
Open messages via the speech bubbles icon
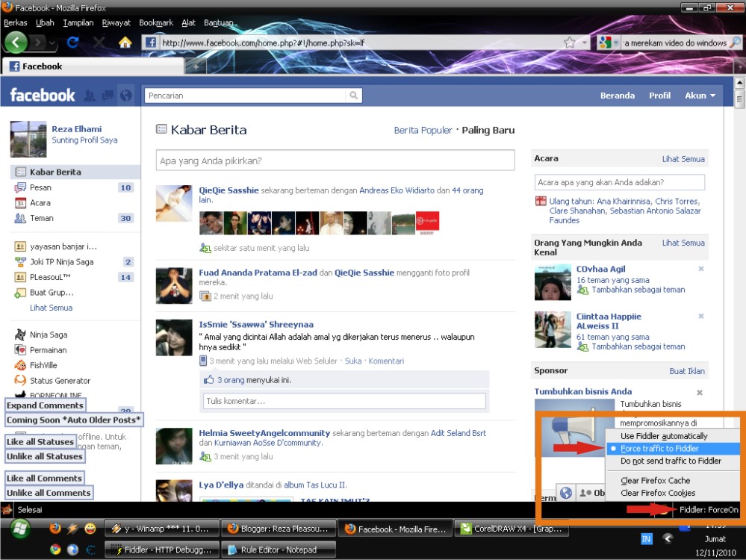[107, 96]
